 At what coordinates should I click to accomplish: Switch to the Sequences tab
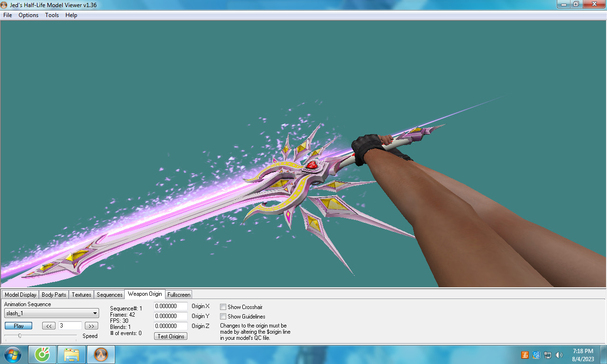pos(109,294)
